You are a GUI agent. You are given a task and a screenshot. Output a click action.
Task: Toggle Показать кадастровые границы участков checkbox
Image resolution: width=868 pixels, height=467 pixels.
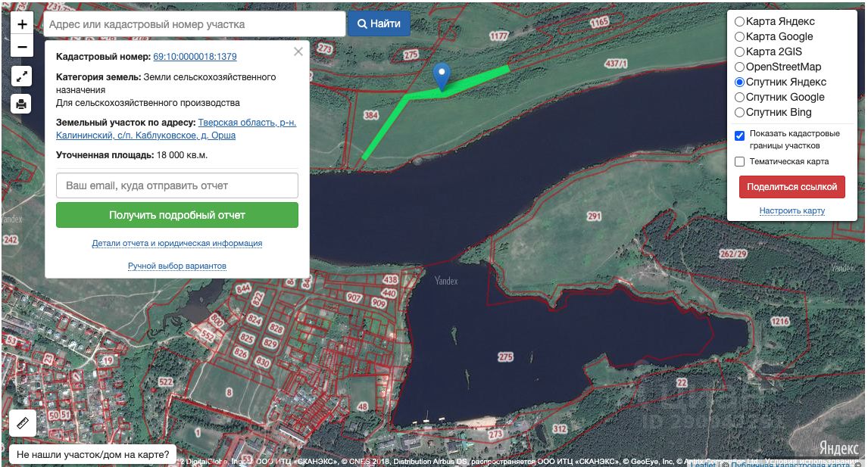tap(739, 135)
